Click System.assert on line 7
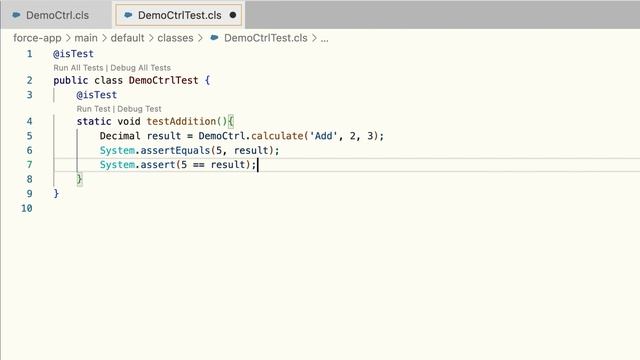Viewport: 640px width, 360px height. coord(137,165)
